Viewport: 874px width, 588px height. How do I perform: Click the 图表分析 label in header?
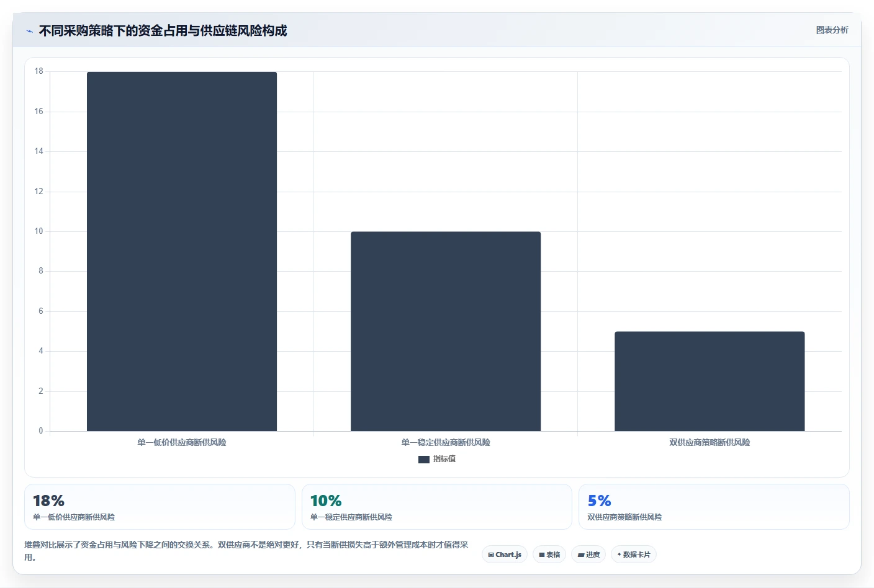click(832, 30)
